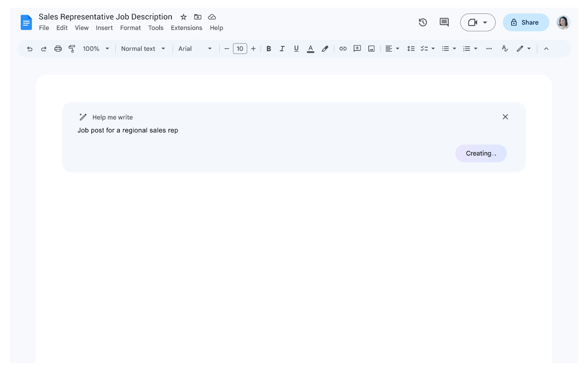Insert a link using toolbar icon

point(343,49)
